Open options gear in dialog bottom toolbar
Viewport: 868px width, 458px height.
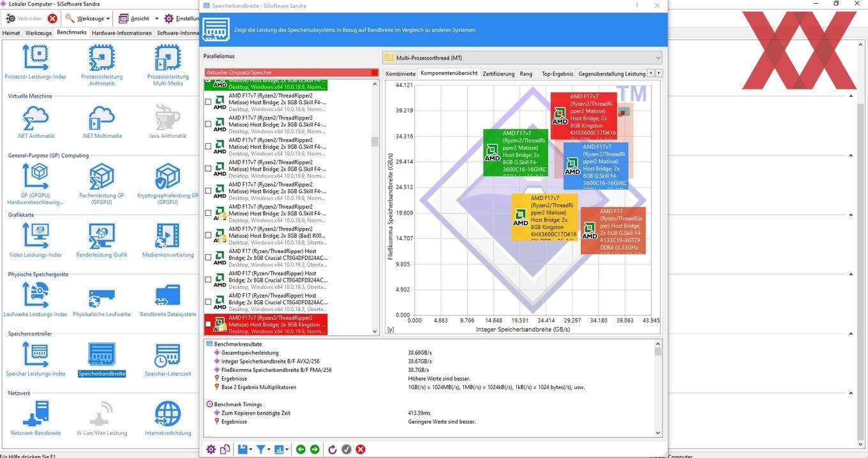coord(211,450)
